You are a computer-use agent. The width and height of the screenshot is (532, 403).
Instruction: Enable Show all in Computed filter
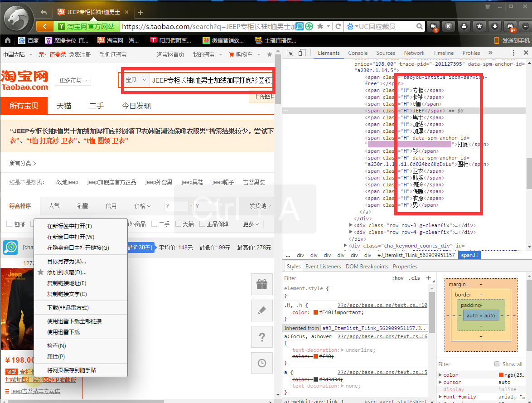click(497, 364)
